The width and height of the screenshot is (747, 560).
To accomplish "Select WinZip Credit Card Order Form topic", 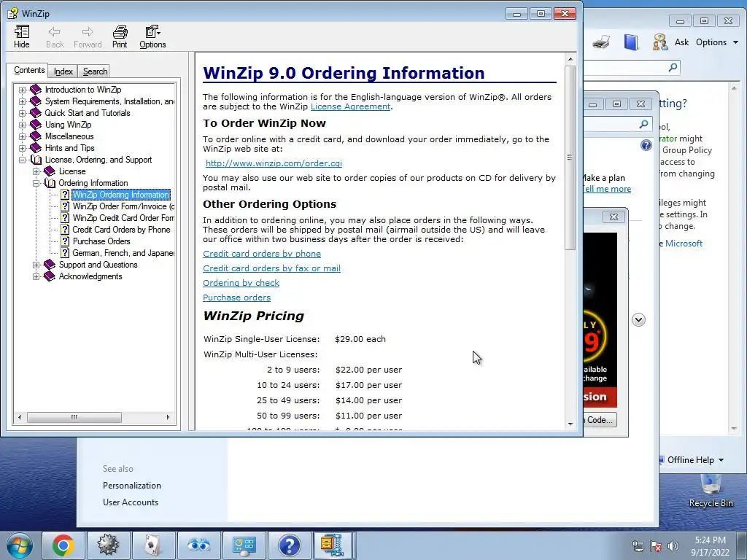I will 123,218.
